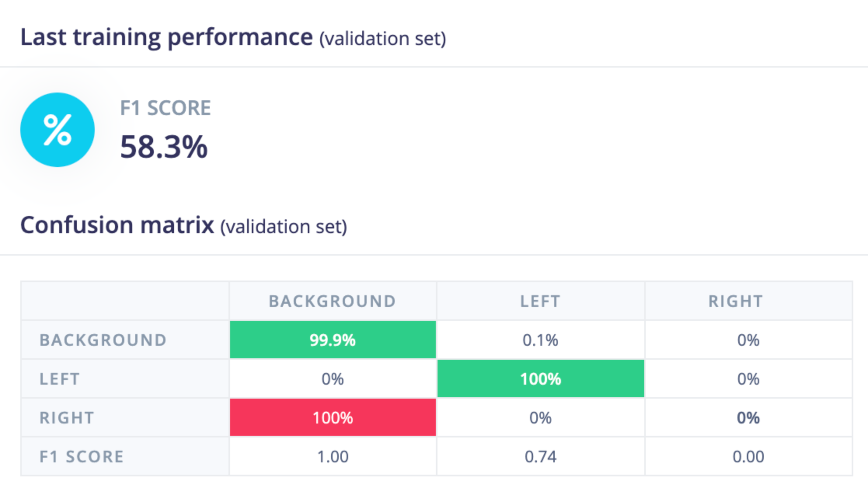Click the F1 SCORE label above 58.3%
Image resolution: width=868 pixels, height=495 pixels.
pos(166,108)
